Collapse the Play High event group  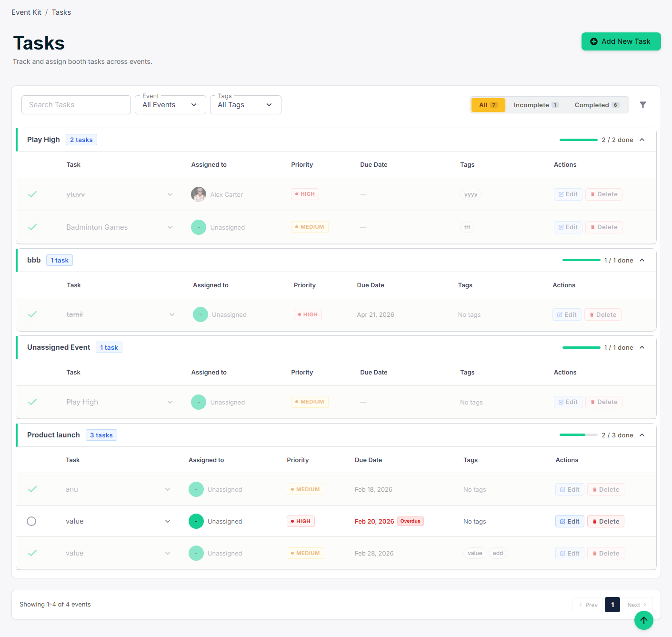coord(642,140)
